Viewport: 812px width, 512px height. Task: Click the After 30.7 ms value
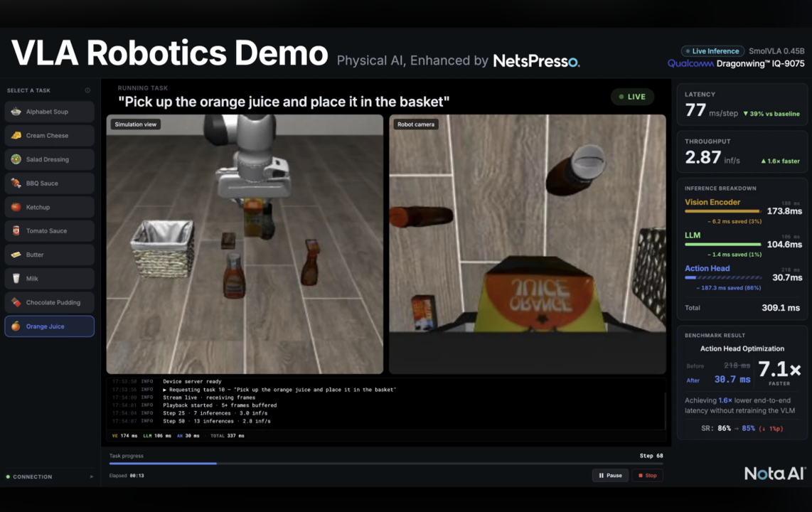coord(732,380)
